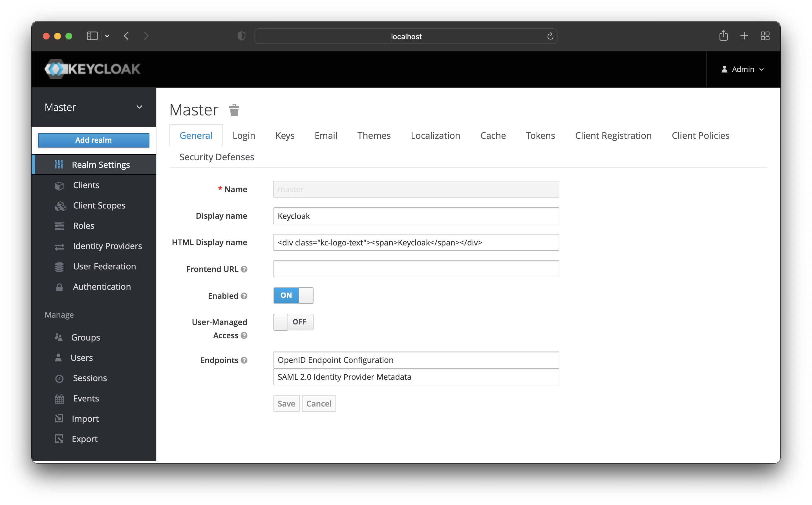The image size is (812, 505).
Task: Open the Security Defenses tab
Action: coord(216,157)
